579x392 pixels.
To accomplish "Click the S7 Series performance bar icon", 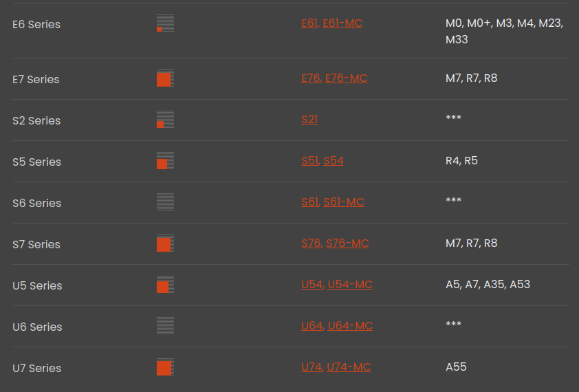I will [165, 243].
